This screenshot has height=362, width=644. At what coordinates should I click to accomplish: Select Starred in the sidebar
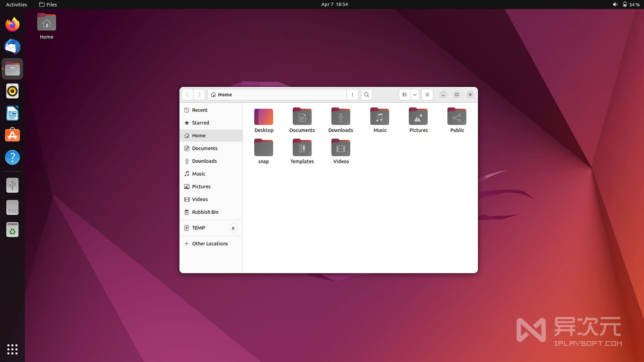point(201,122)
